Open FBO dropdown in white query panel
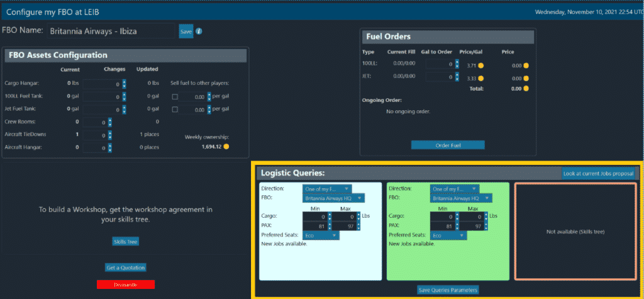644x299 pixels. (x=333, y=198)
